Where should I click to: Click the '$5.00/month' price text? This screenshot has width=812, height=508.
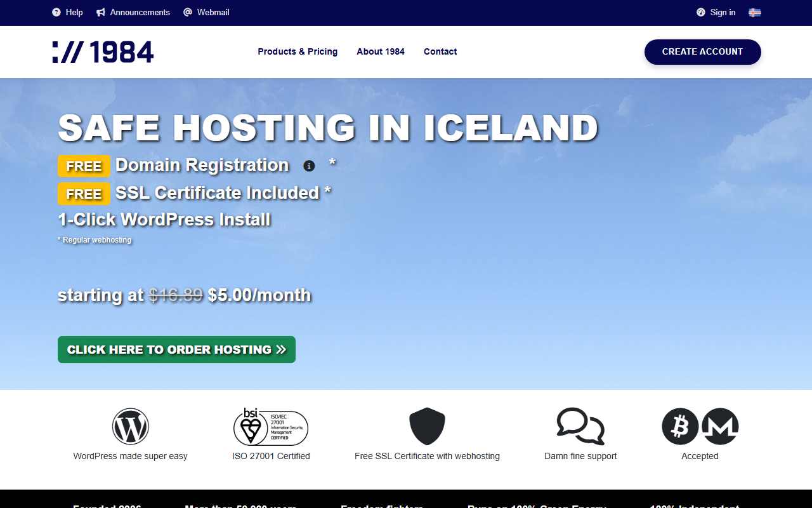259,295
